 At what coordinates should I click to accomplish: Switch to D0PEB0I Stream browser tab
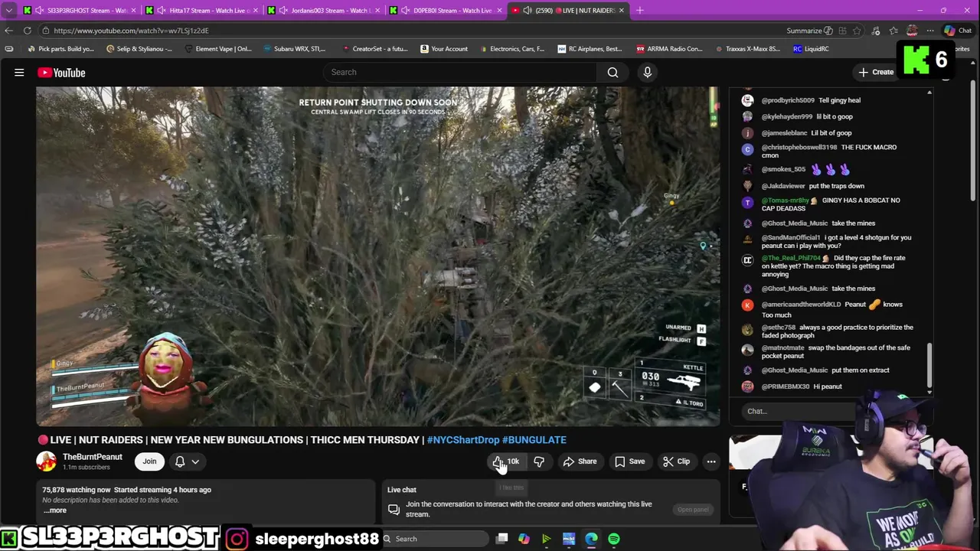point(446,10)
